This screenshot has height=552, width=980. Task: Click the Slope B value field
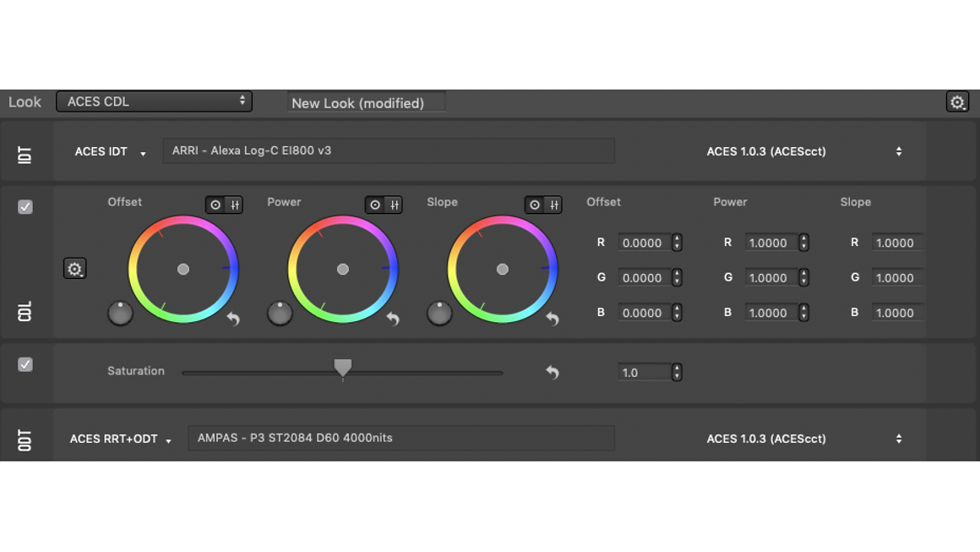click(897, 313)
